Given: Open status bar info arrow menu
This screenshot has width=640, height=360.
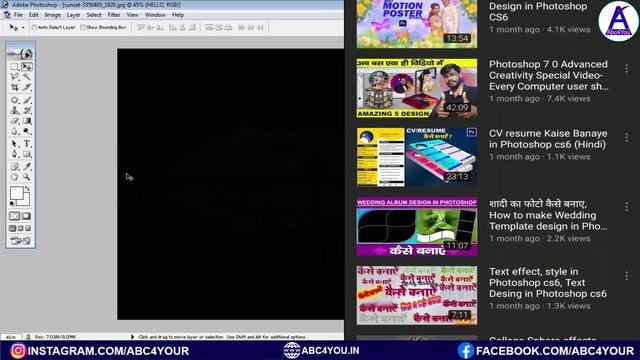Looking at the screenshot, I should pyautogui.click(x=132, y=337).
